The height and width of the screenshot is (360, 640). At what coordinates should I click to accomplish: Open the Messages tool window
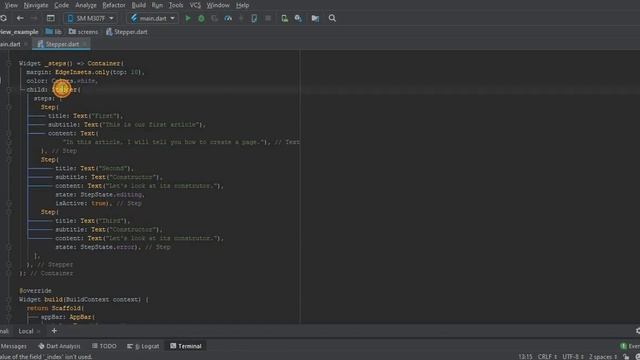[13, 346]
